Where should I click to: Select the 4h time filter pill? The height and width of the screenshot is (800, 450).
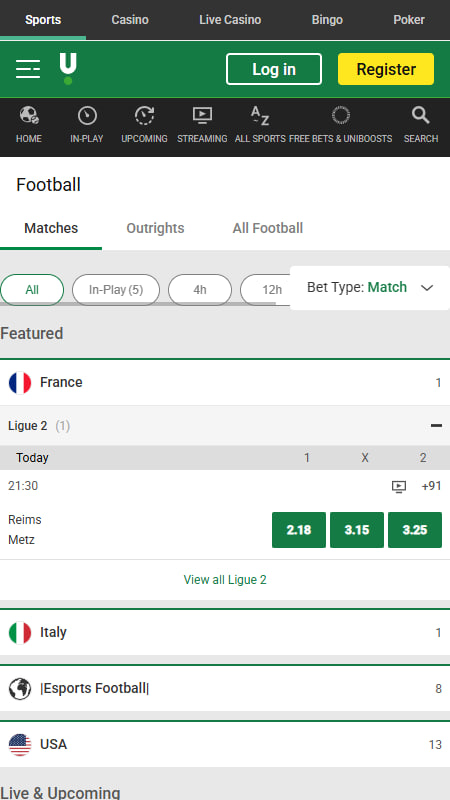pyautogui.click(x=200, y=290)
